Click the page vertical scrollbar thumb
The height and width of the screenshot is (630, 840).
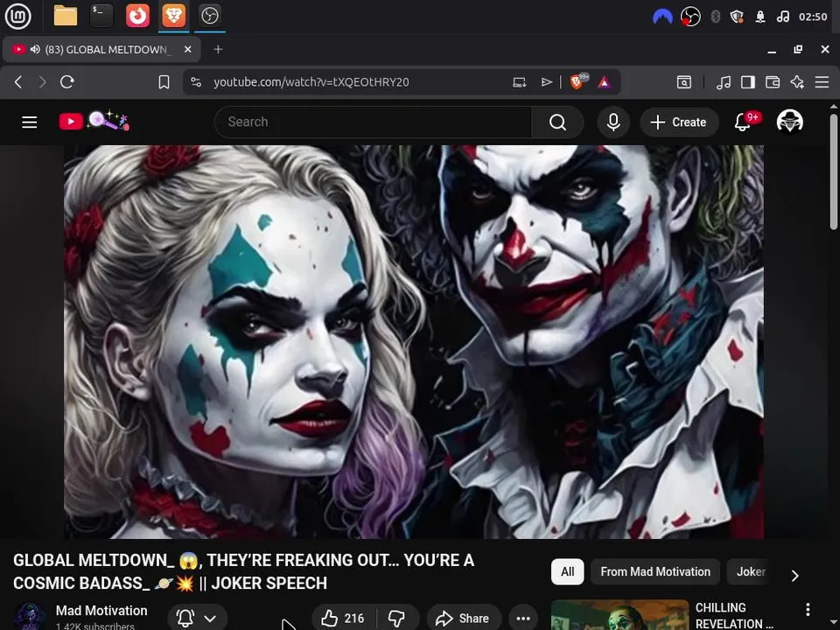[x=834, y=171]
